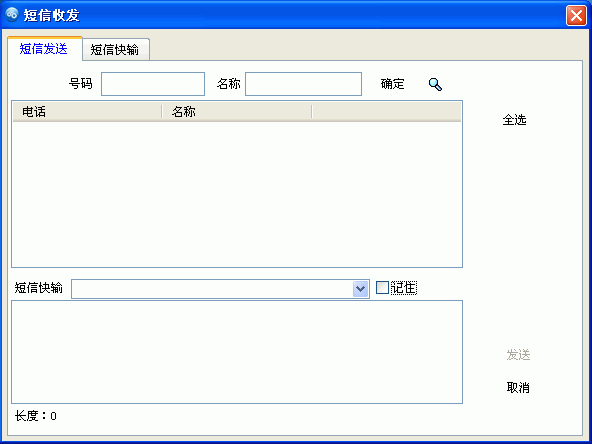Click the 确定 button
This screenshot has height=444, width=592.
click(x=392, y=84)
